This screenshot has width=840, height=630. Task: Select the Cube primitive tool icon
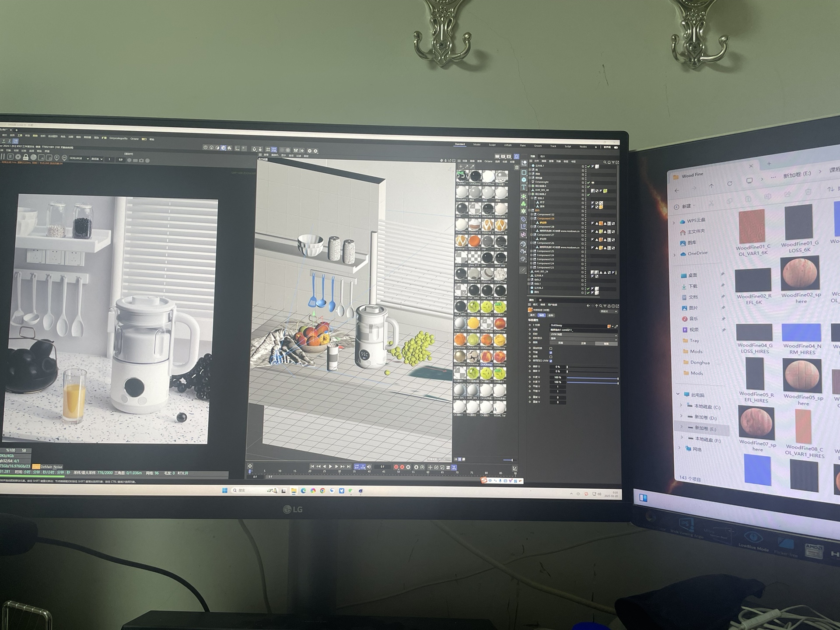(524, 180)
